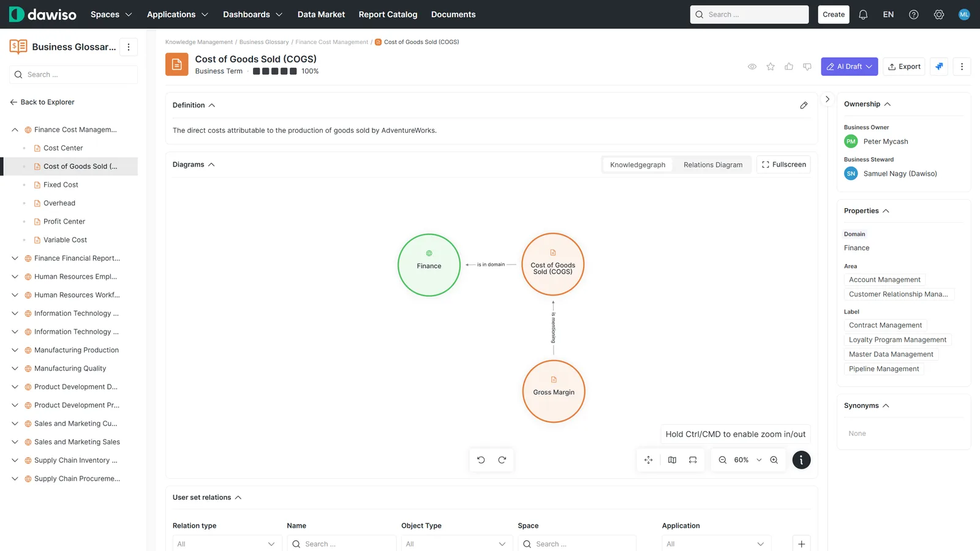The image size is (980, 551).
Task: Toggle watch eye icon for COGS
Action: coord(752,67)
